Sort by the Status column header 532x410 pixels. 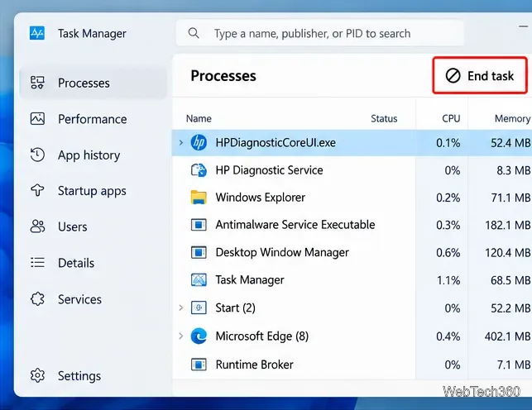tap(384, 118)
